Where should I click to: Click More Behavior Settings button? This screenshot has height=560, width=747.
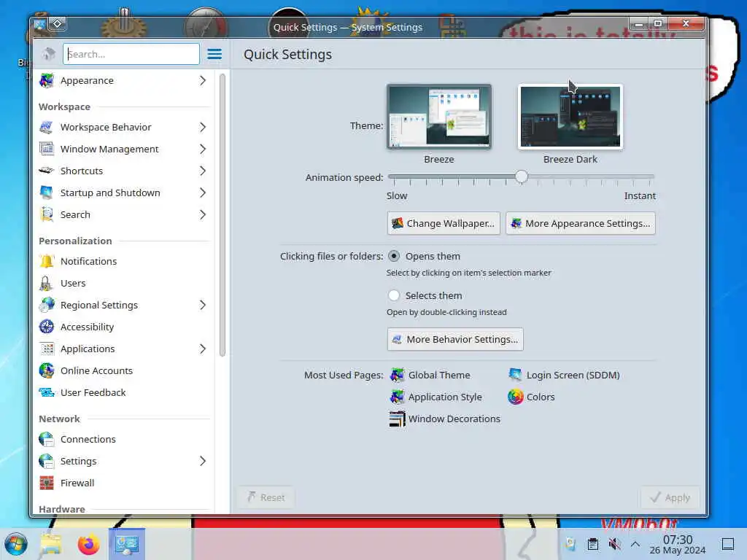[x=455, y=340]
